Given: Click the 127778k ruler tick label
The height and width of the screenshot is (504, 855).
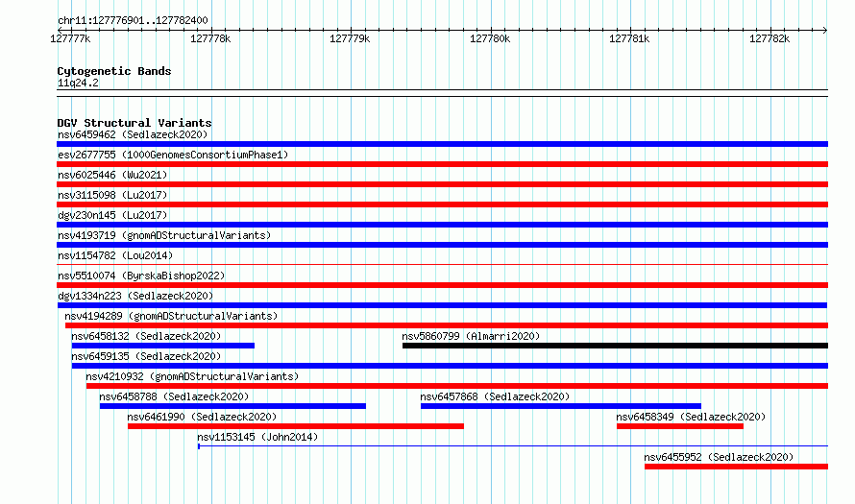Looking at the screenshot, I should pos(210,38).
